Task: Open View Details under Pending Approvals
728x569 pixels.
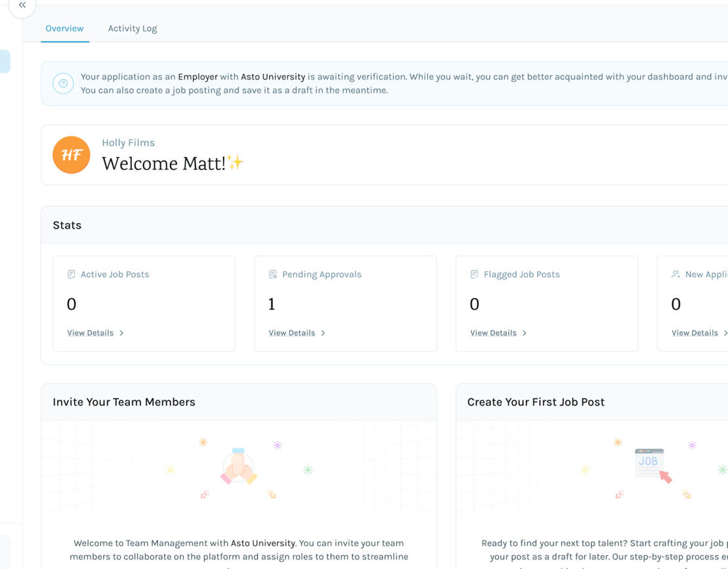Action: [291, 333]
